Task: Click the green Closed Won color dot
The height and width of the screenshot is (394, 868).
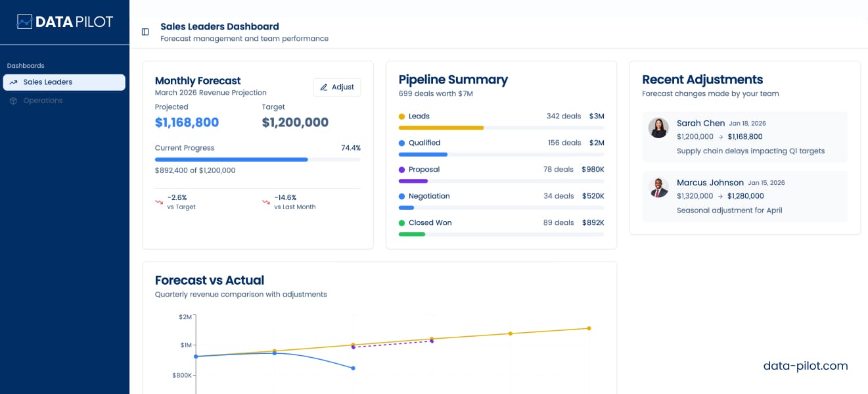Action: point(401,223)
